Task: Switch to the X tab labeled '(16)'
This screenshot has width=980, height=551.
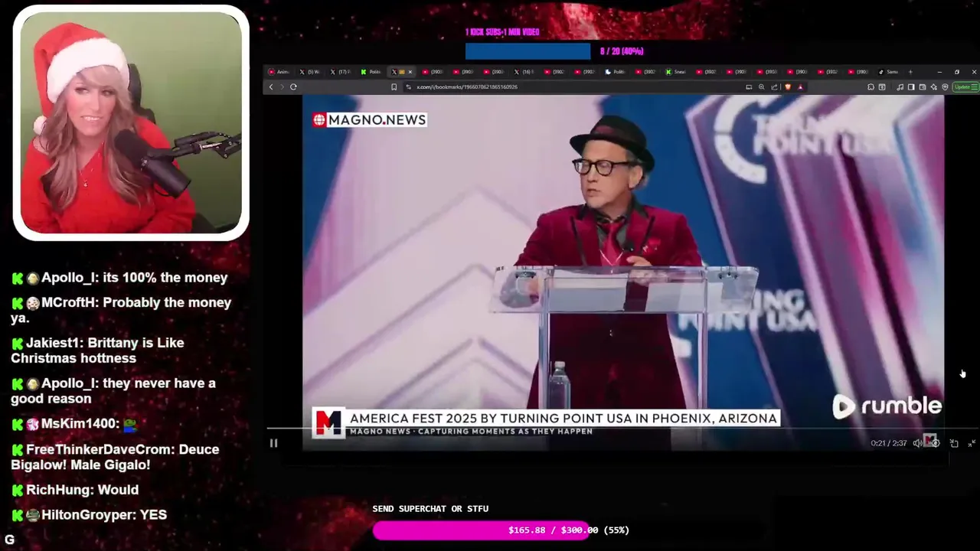Action: pyautogui.click(x=524, y=72)
